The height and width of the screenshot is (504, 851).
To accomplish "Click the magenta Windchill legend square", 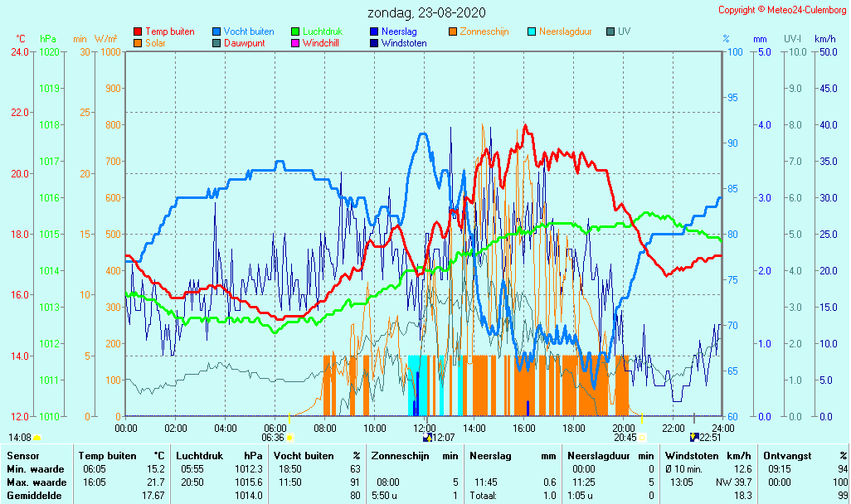I will point(295,43).
